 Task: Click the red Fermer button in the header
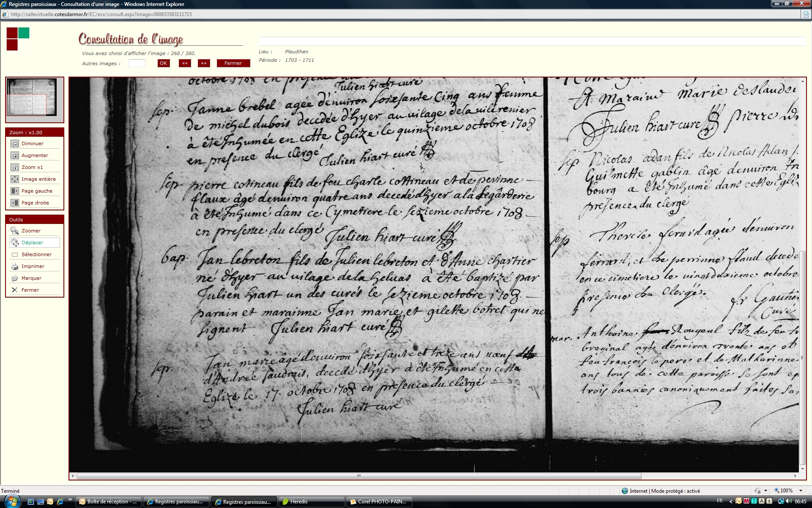(233, 63)
